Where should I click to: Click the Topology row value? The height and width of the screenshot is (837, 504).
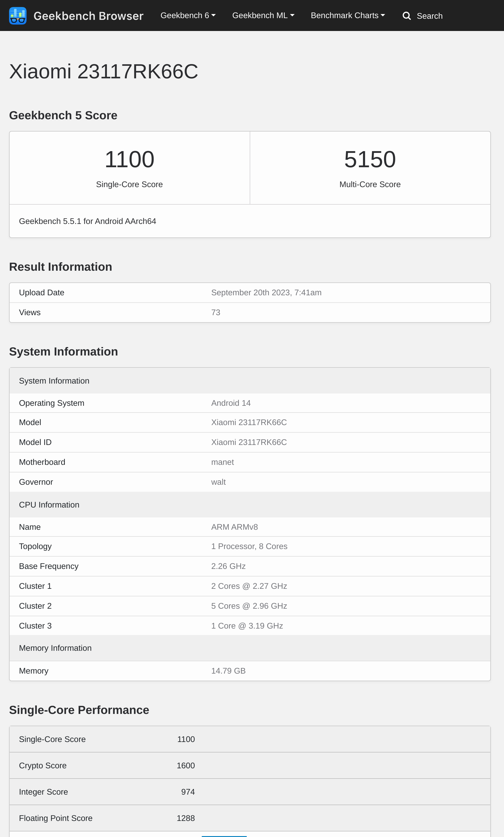click(x=249, y=546)
